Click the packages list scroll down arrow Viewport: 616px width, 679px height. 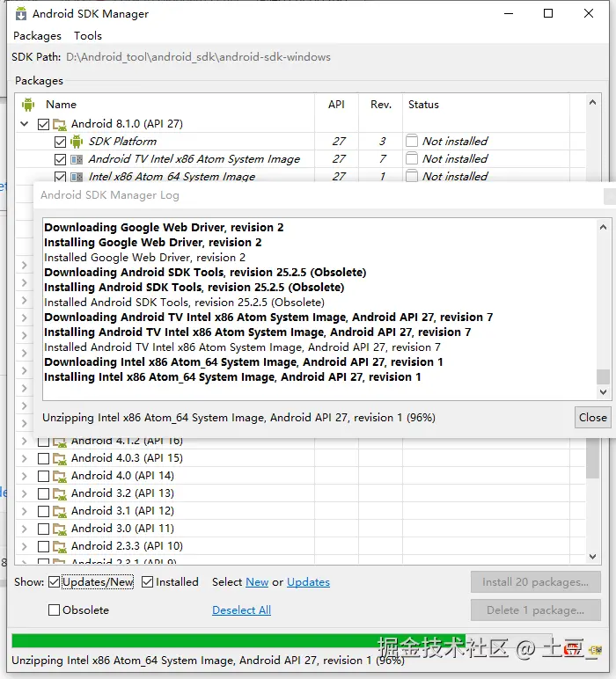[x=592, y=557]
